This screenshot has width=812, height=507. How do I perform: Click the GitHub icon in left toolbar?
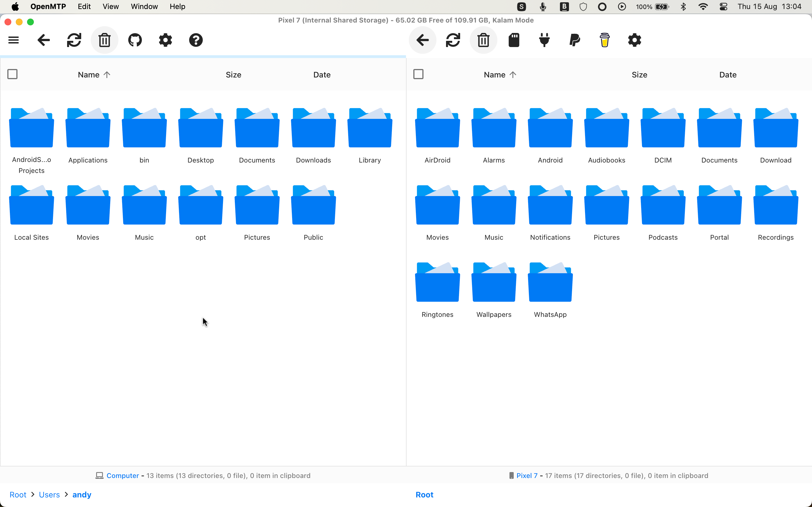[135, 40]
